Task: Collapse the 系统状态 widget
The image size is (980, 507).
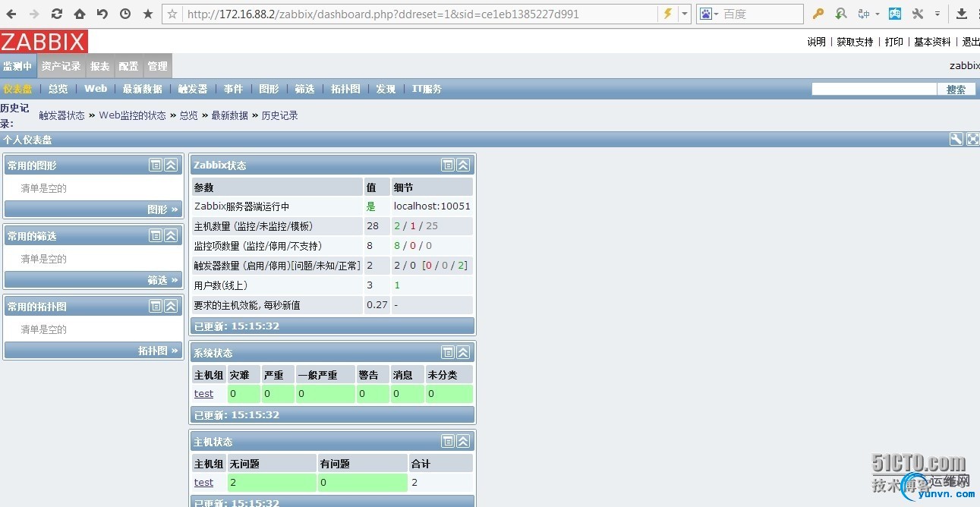Action: pyautogui.click(x=463, y=352)
